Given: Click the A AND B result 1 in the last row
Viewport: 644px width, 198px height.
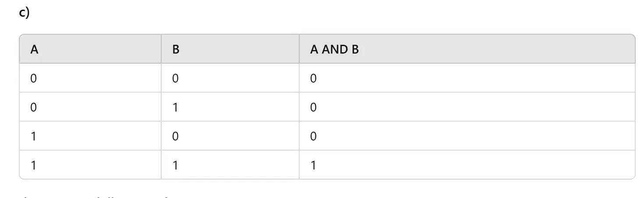Looking at the screenshot, I should (313, 165).
